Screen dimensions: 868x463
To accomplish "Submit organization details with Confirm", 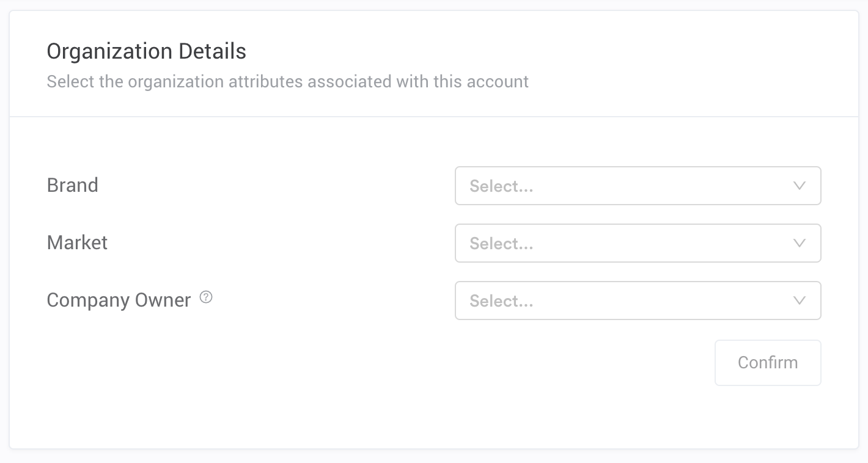I will (768, 363).
